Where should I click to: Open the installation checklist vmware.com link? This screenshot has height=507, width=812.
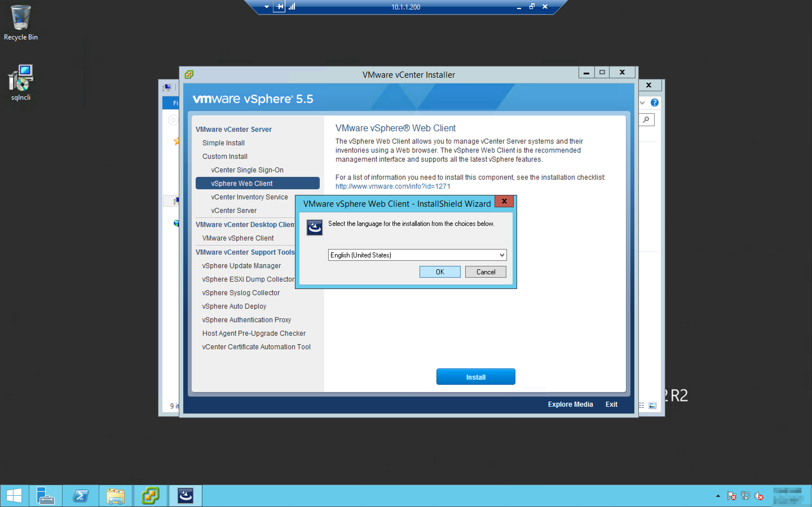[392, 186]
